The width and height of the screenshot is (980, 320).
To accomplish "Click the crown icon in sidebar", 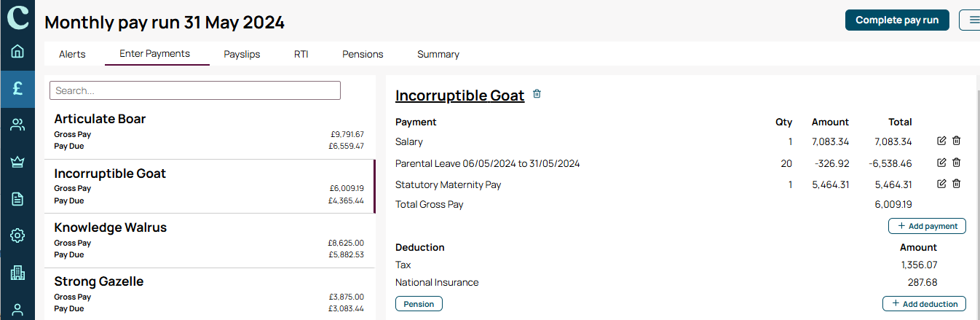I will pyautogui.click(x=17, y=162).
